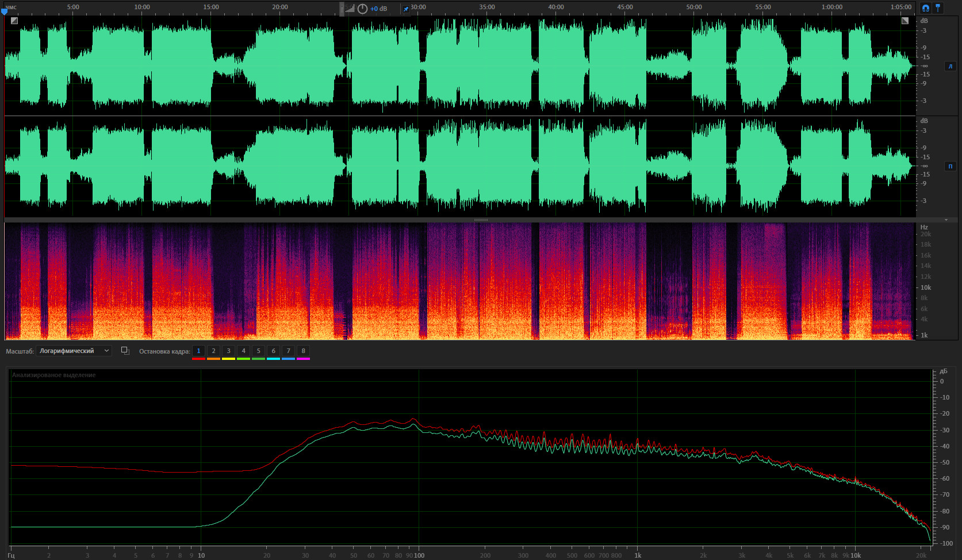Viewport: 962px width, 560px height.
Task: Click the pin icon on the HUD
Action: coord(405,9)
